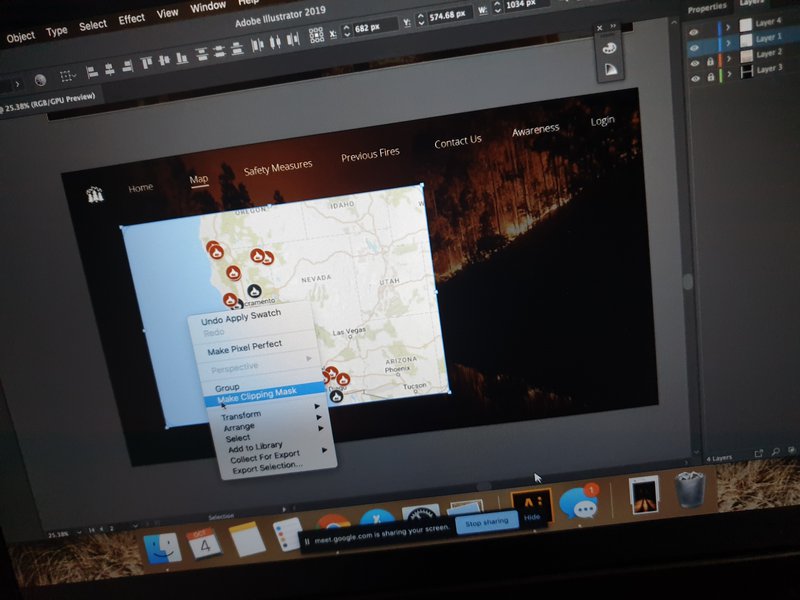Click Layer 1's blue color bar

(x=719, y=43)
